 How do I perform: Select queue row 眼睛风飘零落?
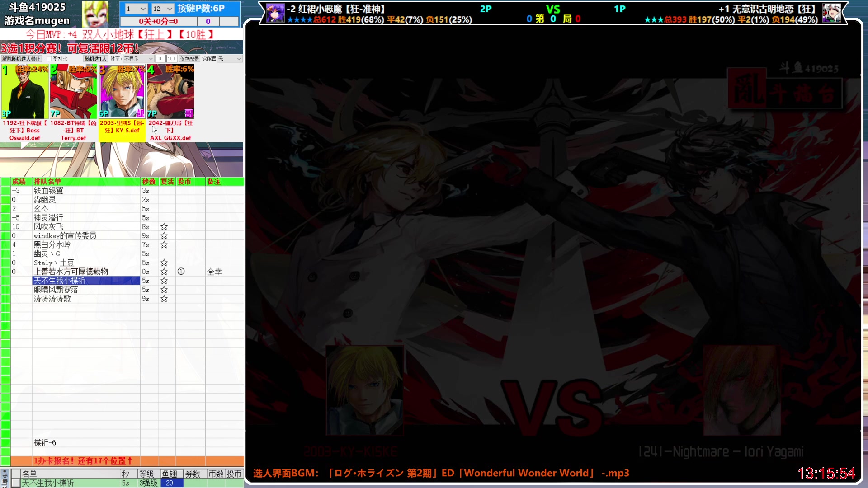[x=86, y=290]
